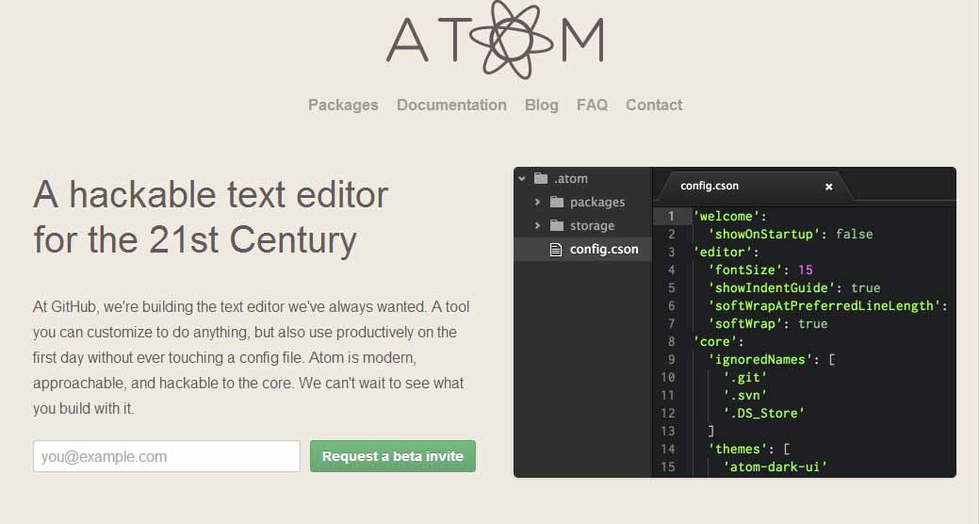Click the storage folder icon

click(x=557, y=225)
